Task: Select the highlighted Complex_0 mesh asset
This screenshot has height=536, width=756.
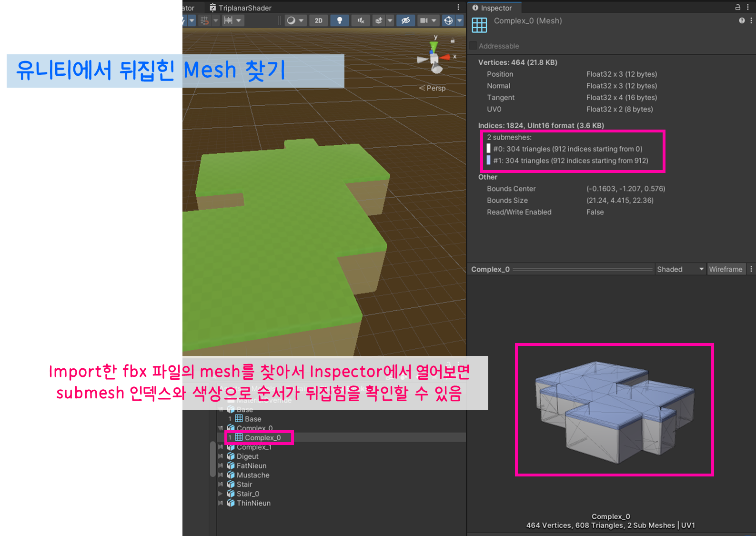Action: (341, 437)
